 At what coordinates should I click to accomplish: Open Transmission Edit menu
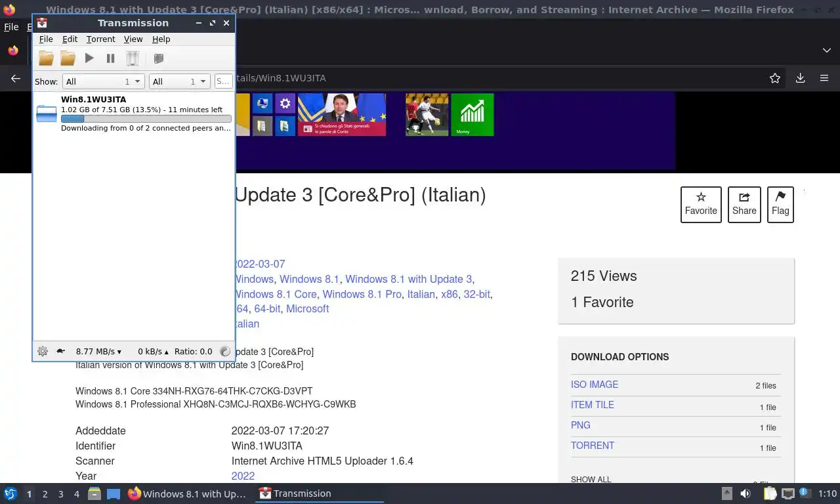pyautogui.click(x=70, y=39)
